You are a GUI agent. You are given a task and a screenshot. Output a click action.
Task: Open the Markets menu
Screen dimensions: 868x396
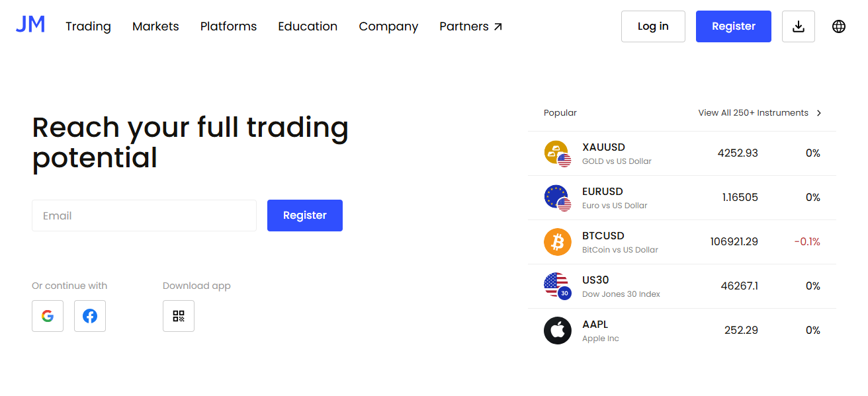click(x=155, y=26)
